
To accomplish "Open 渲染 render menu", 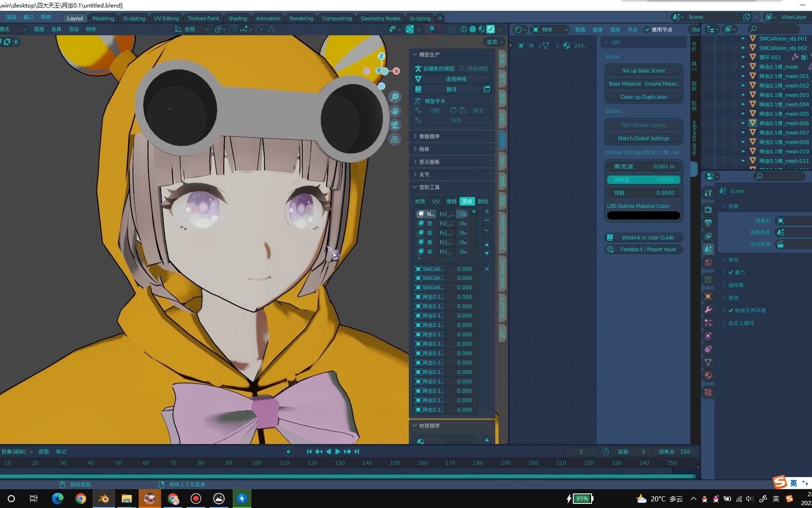I will click(x=11, y=17).
